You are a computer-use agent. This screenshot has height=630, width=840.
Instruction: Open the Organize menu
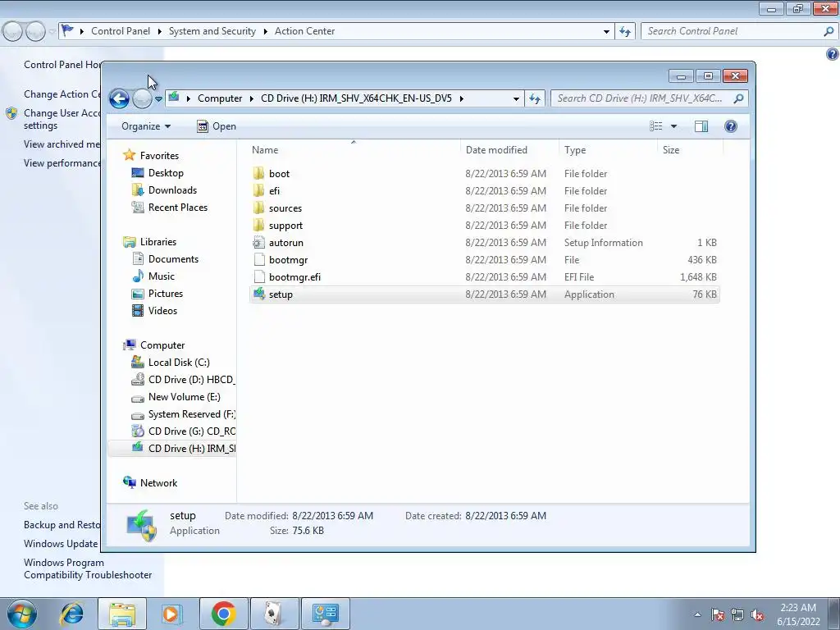point(146,126)
